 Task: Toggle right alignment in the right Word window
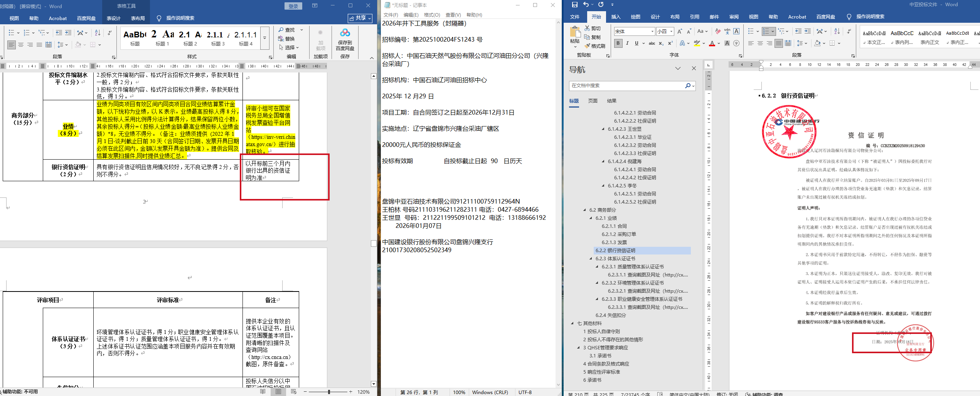pos(770,43)
